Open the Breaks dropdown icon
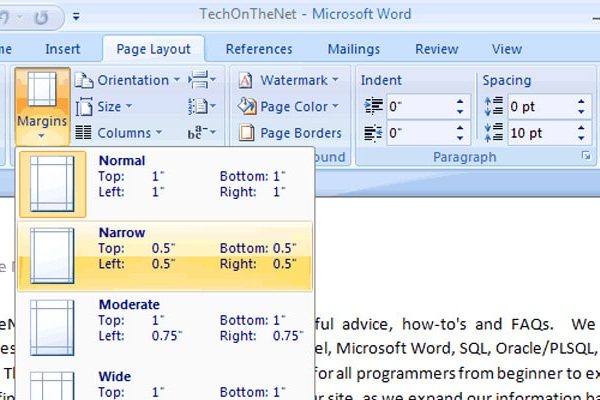This screenshot has height=400, width=600. pyautogui.click(x=202, y=80)
